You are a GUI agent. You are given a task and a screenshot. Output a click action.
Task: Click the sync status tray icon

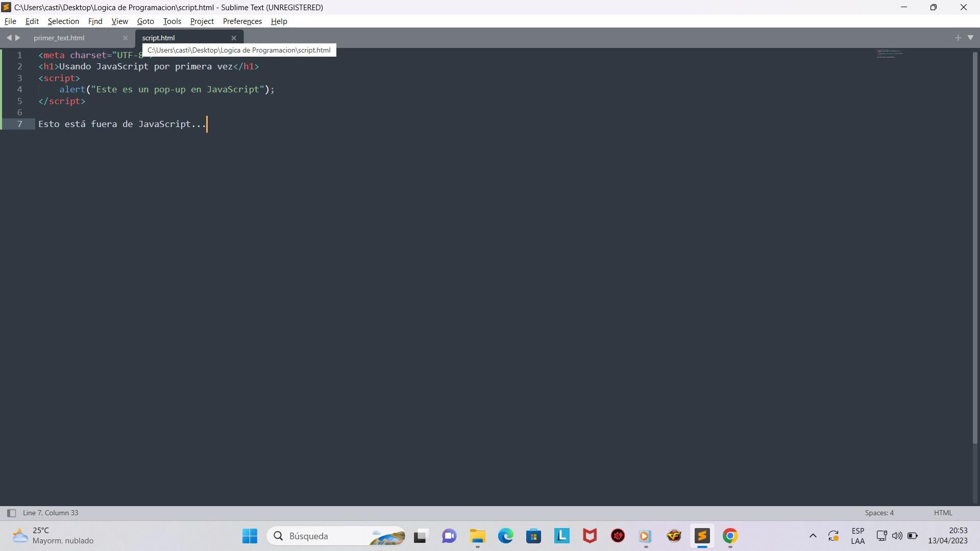[834, 536]
